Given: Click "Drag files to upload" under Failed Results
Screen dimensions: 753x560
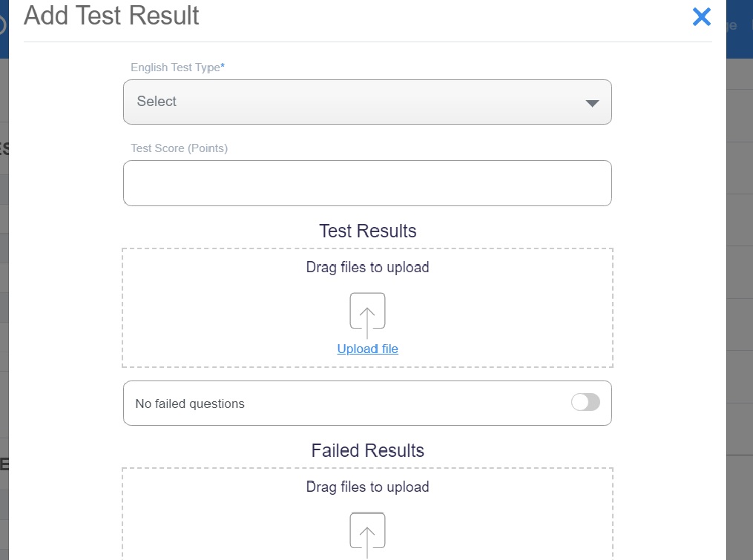Looking at the screenshot, I should (367, 487).
